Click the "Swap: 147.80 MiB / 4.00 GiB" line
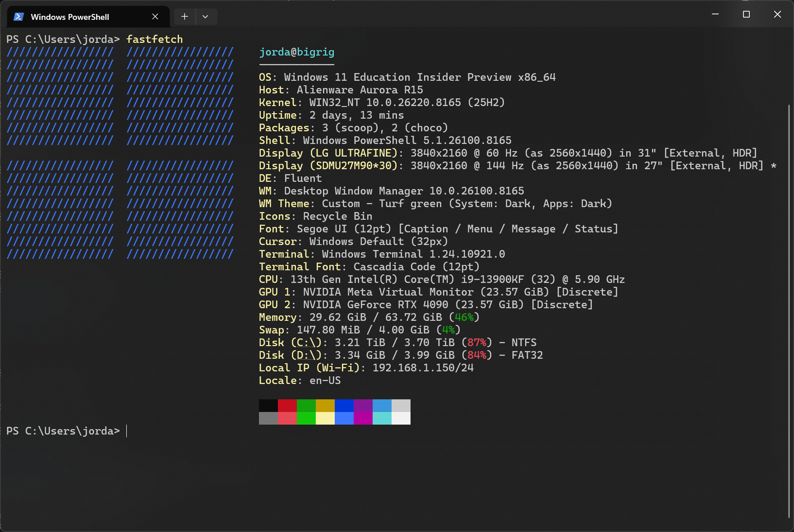 point(360,330)
